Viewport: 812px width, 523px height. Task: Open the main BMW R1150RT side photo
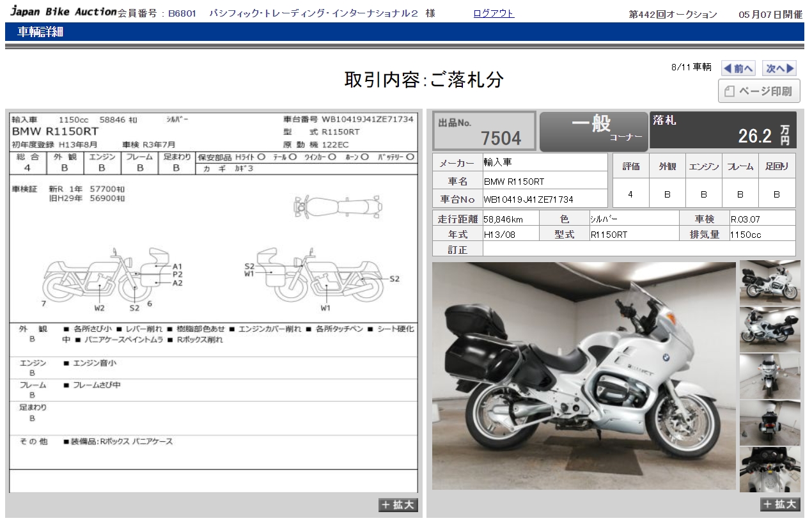pos(584,376)
